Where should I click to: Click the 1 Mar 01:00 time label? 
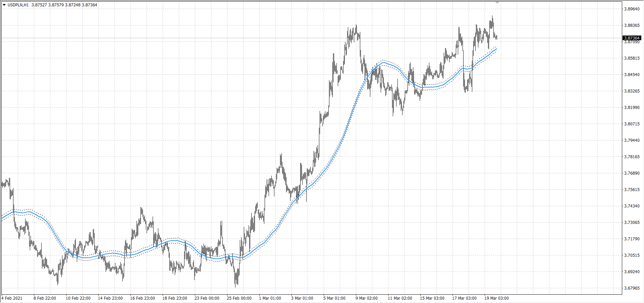point(270,298)
